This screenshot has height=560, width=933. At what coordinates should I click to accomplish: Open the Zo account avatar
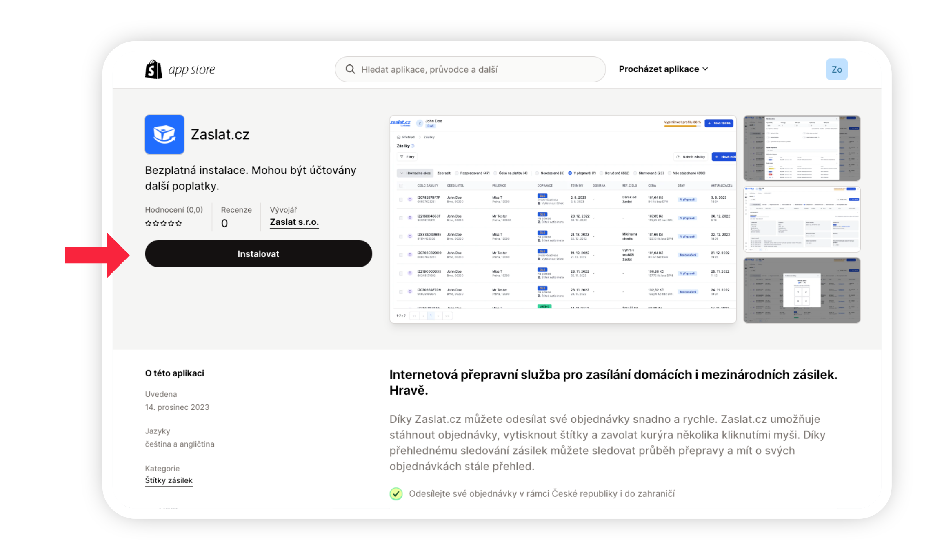pos(837,69)
